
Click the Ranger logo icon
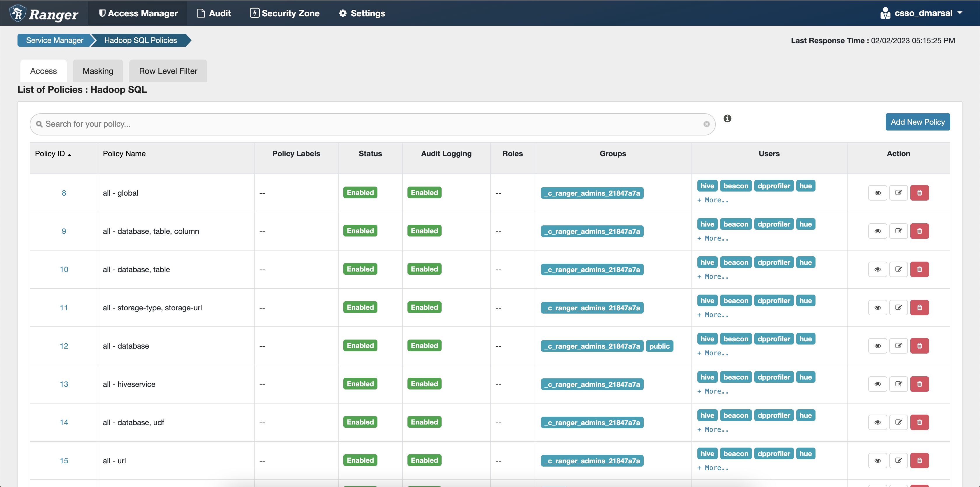pos(18,13)
